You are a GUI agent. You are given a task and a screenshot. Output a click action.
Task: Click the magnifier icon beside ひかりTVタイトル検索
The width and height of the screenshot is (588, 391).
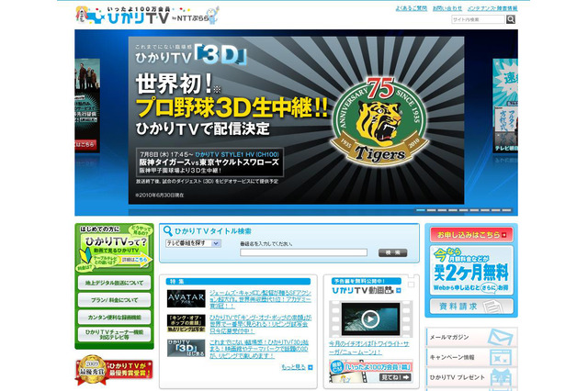pyautogui.click(x=168, y=231)
